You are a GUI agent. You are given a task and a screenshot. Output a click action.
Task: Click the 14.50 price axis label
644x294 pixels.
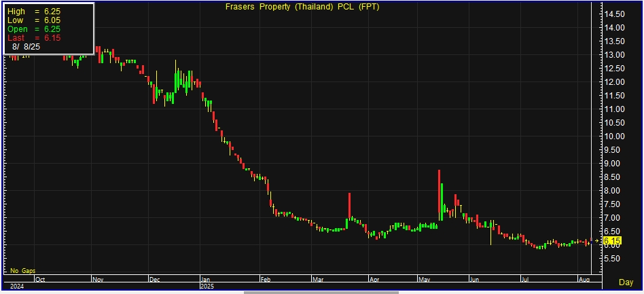tap(614, 14)
